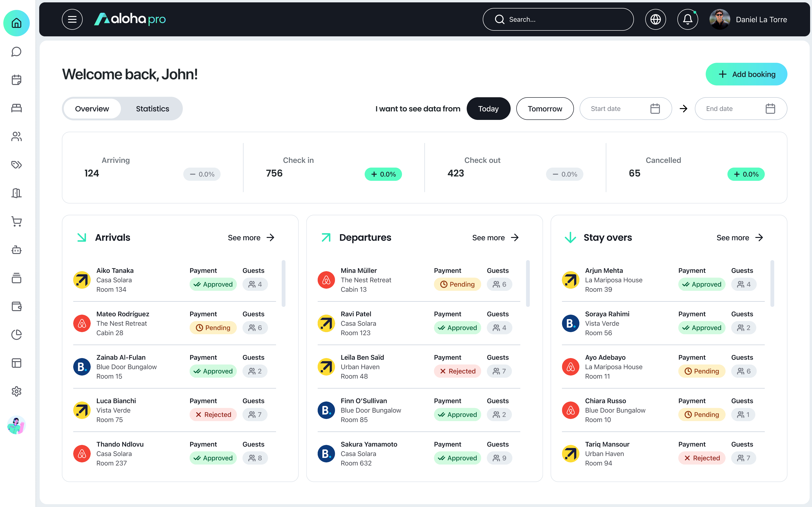Switch to the Overview tab
The image size is (812, 507).
click(92, 109)
